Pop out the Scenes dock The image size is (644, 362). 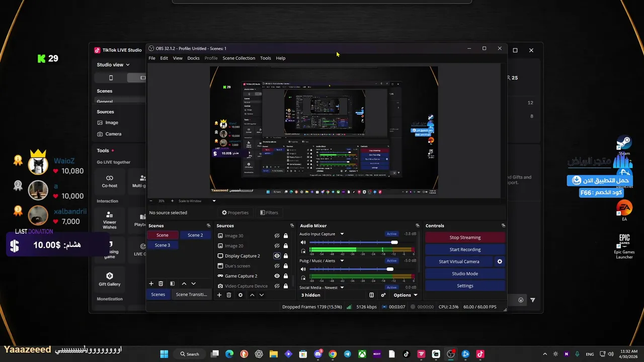pos(208,226)
